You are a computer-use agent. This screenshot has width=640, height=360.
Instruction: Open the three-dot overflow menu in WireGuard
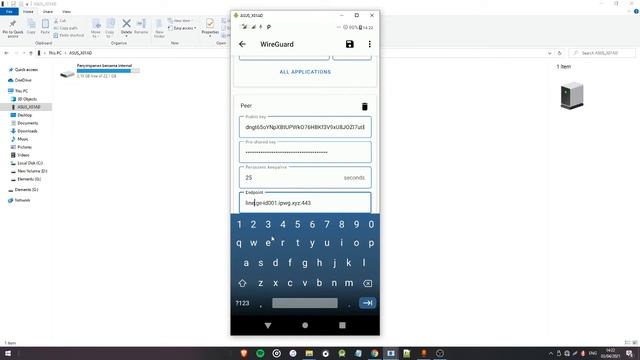coord(369,44)
